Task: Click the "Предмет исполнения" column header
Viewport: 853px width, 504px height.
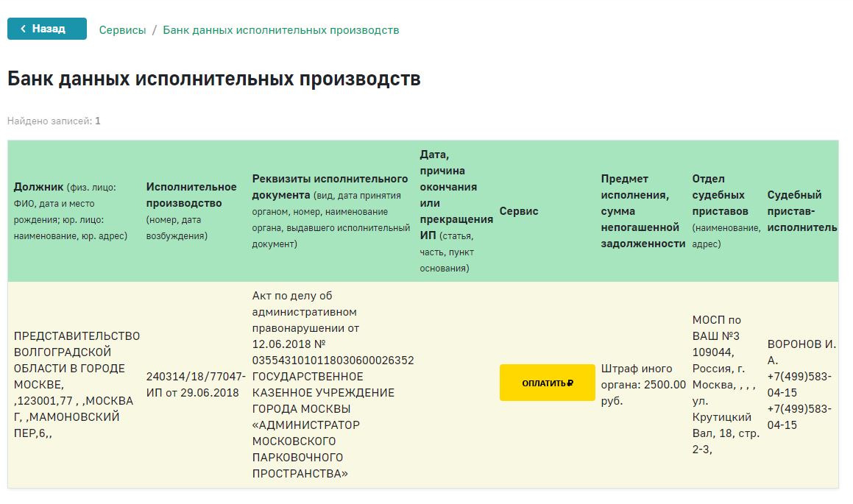Action: point(643,211)
